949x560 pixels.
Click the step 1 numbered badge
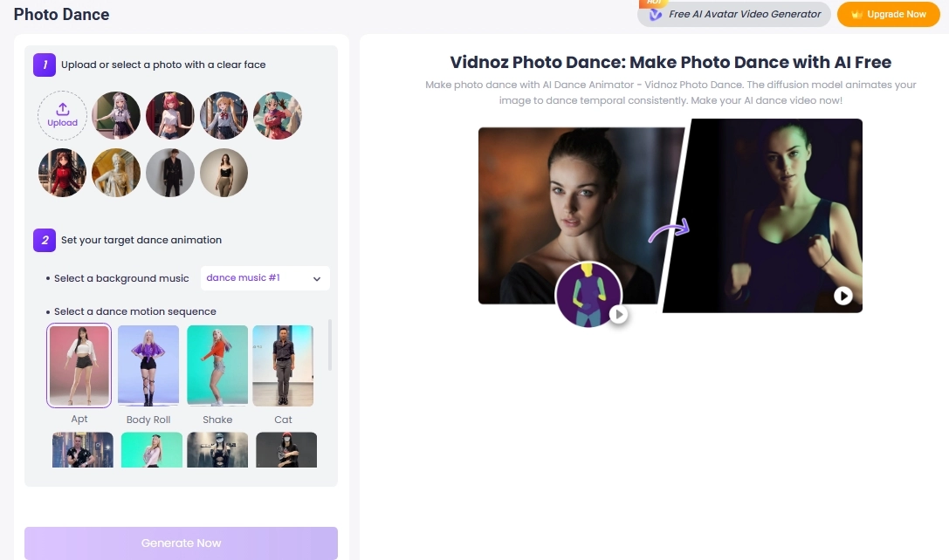click(45, 65)
